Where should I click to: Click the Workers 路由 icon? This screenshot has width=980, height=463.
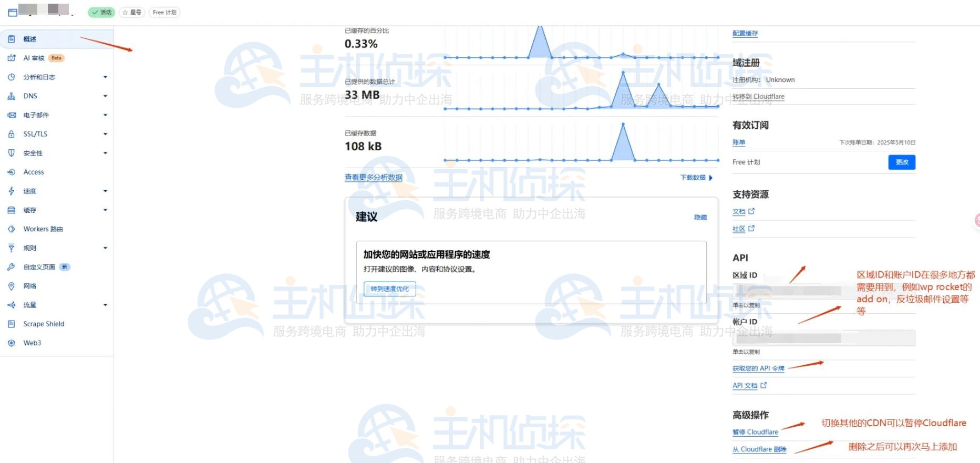pyautogui.click(x=11, y=229)
